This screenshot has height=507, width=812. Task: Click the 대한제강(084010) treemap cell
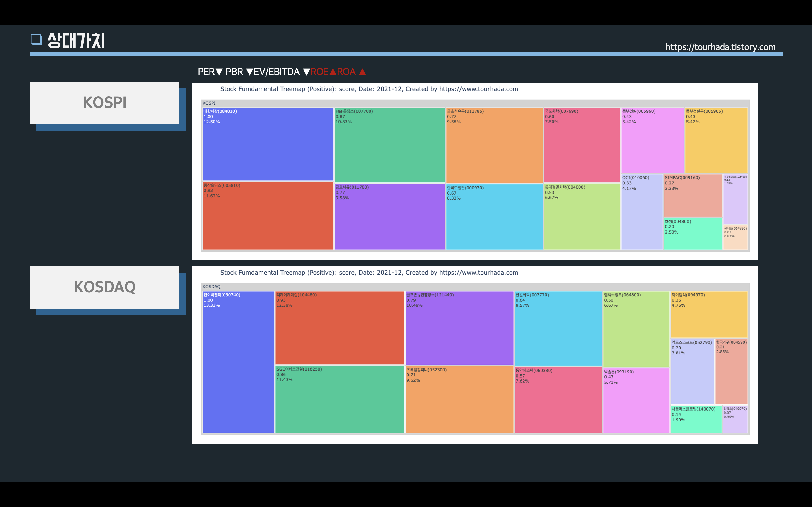click(268, 144)
